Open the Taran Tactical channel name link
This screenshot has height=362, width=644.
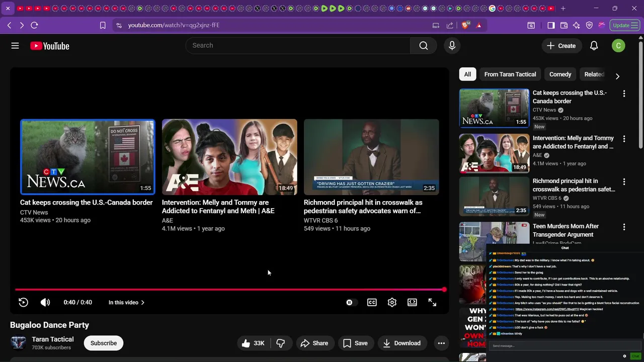[x=53, y=339]
